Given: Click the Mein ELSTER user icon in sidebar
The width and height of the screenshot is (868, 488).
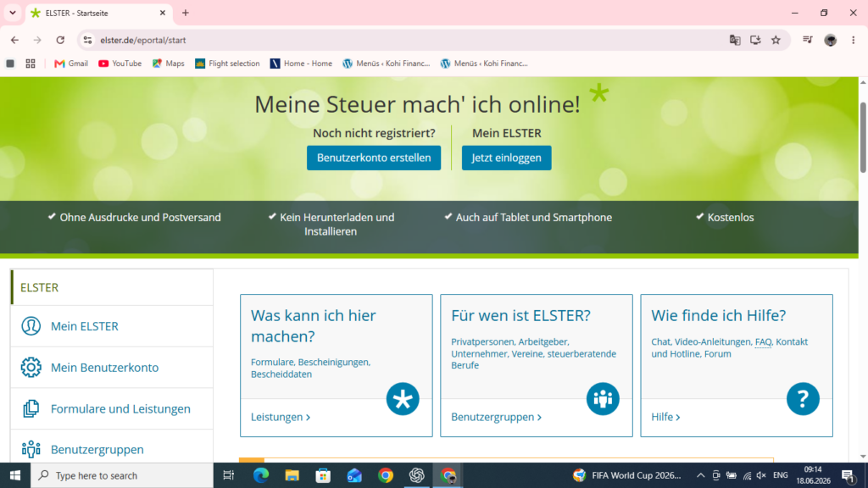Looking at the screenshot, I should click(31, 326).
